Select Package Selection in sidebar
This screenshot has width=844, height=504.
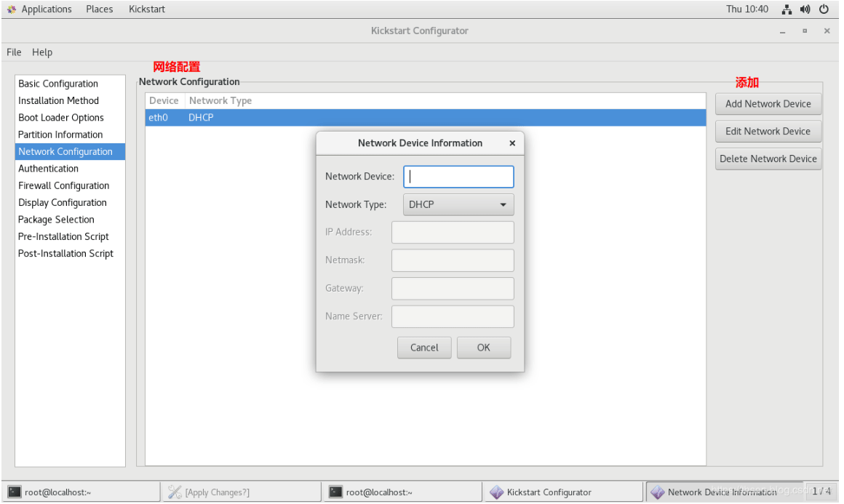pos(56,220)
